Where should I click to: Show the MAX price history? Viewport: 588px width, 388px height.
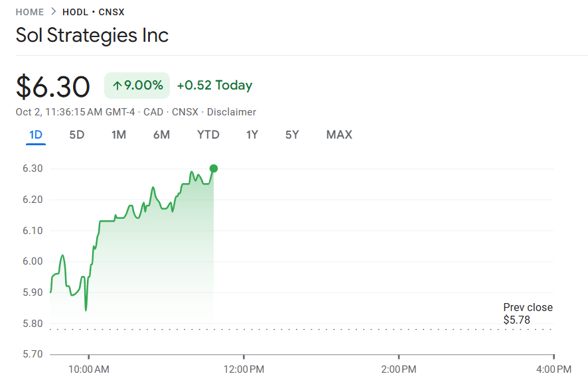(338, 134)
